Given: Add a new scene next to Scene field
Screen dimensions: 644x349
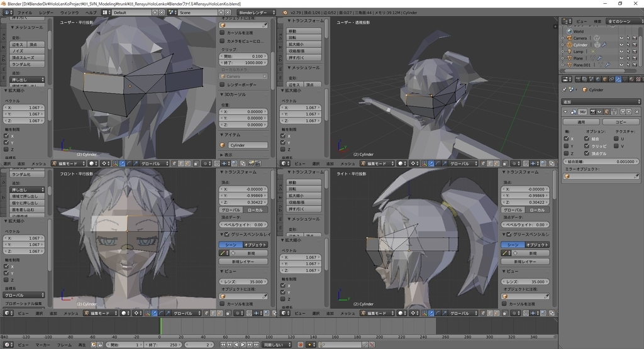Looking at the screenshot, I should pos(221,13).
